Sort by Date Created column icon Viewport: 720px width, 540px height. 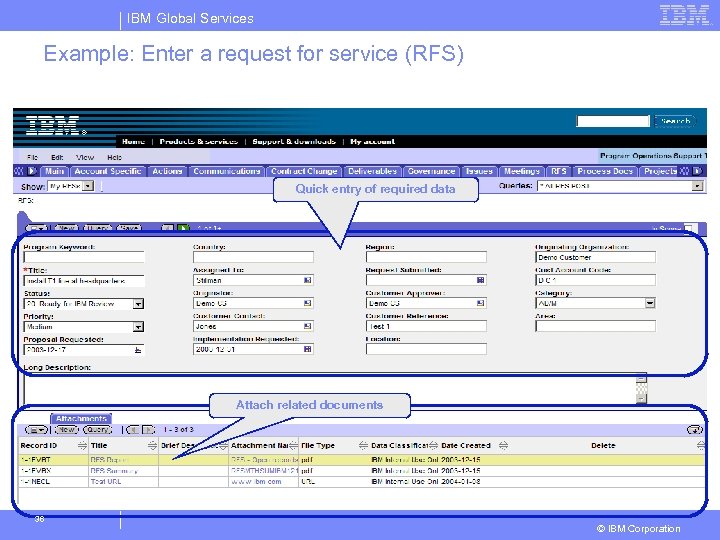503,445
